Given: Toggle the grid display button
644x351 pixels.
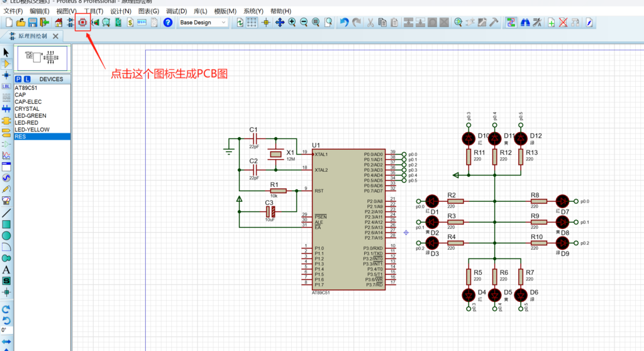Looking at the screenshot, I should (252, 23).
